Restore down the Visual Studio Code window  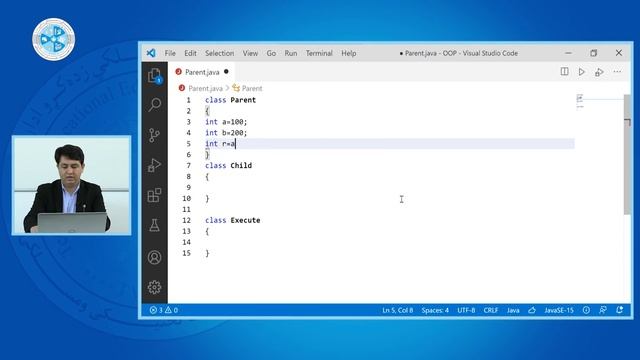[593, 53]
